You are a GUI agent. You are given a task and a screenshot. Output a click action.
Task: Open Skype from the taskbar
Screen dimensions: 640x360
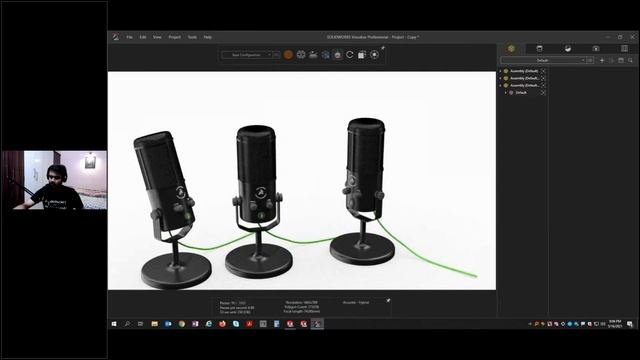236,324
